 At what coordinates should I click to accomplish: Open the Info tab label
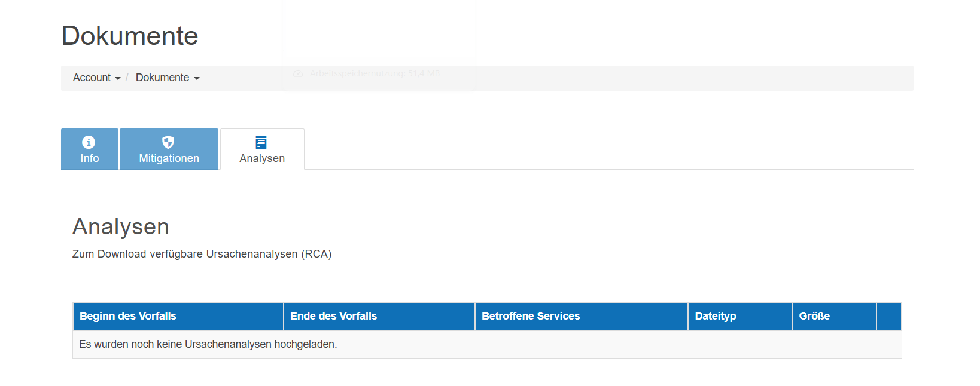pyautogui.click(x=90, y=158)
